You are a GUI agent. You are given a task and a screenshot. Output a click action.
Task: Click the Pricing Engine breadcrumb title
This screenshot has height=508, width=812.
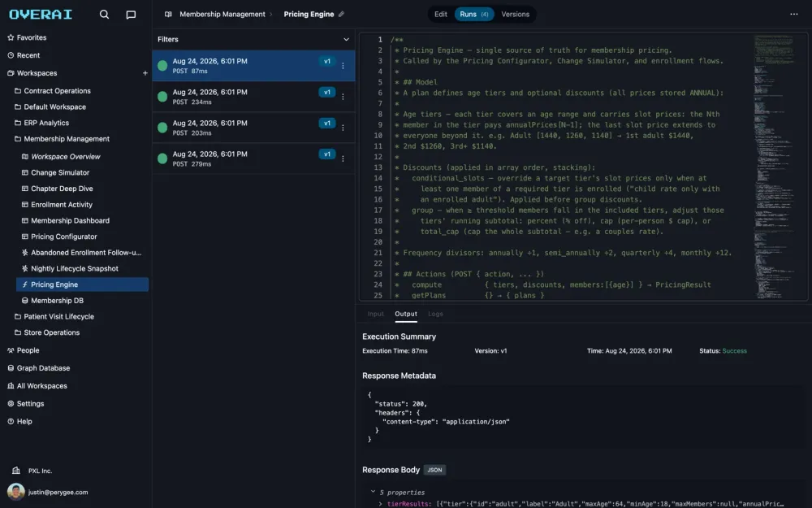[x=309, y=14]
